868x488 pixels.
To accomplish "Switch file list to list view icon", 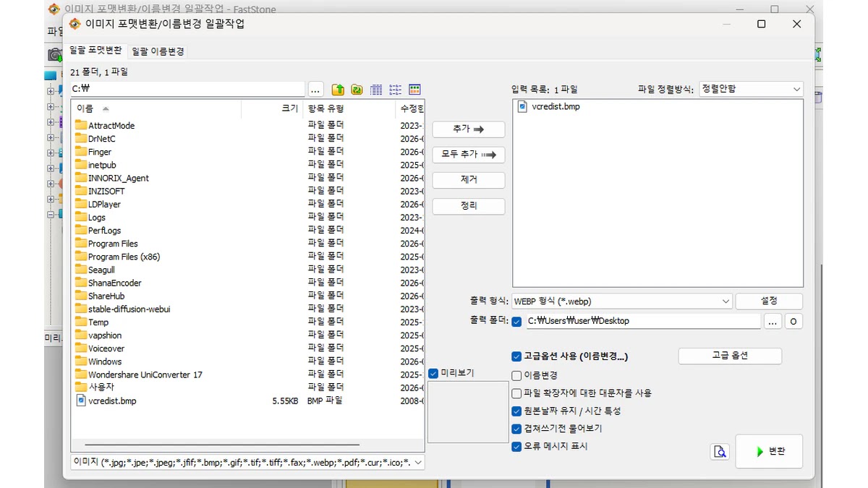I will pyautogui.click(x=396, y=90).
